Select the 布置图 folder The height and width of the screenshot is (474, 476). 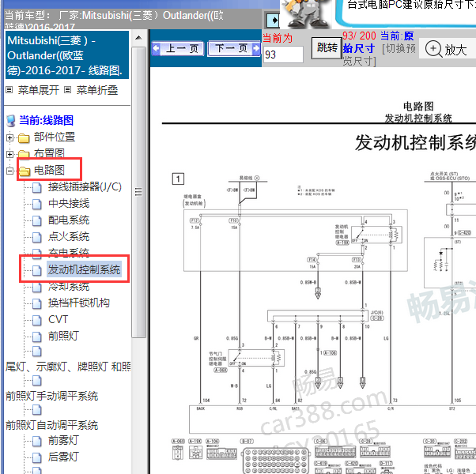pyautogui.click(x=49, y=153)
